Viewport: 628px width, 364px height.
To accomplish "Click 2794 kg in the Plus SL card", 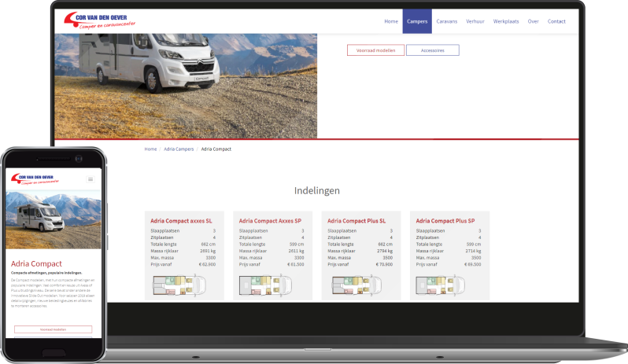I will point(385,252).
